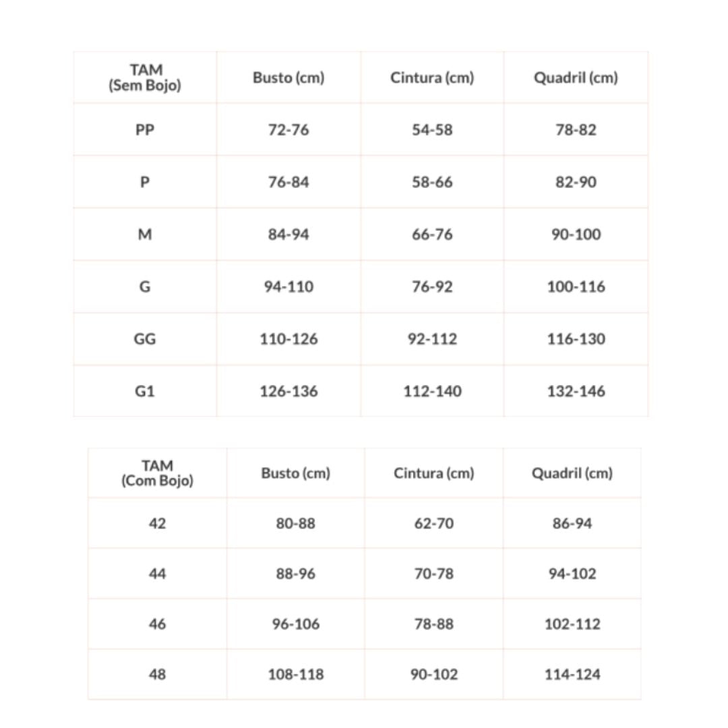Click the hip value 132-146 for G1

pyautogui.click(x=576, y=391)
